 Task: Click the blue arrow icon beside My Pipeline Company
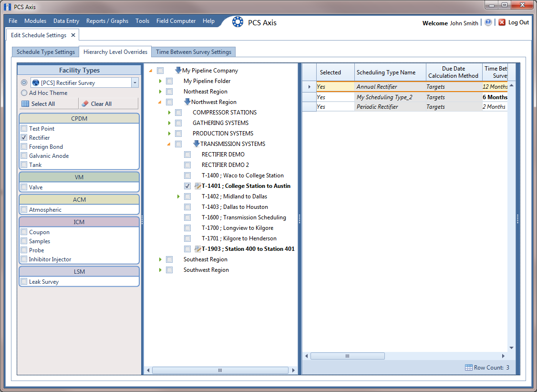pos(178,71)
